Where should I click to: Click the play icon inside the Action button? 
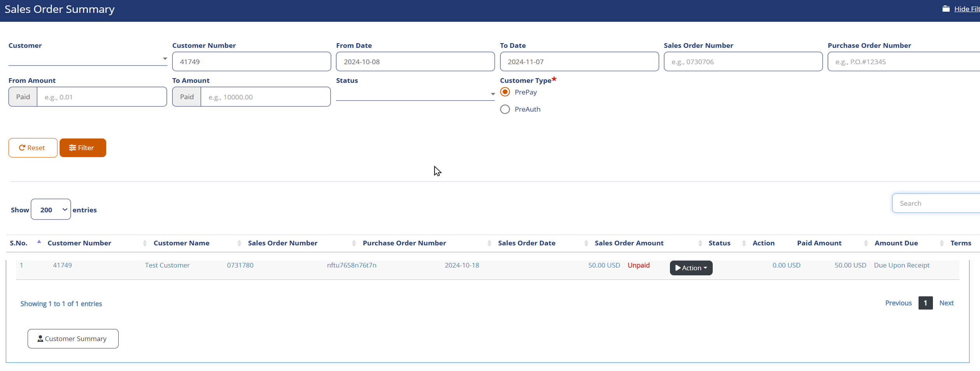(x=678, y=268)
